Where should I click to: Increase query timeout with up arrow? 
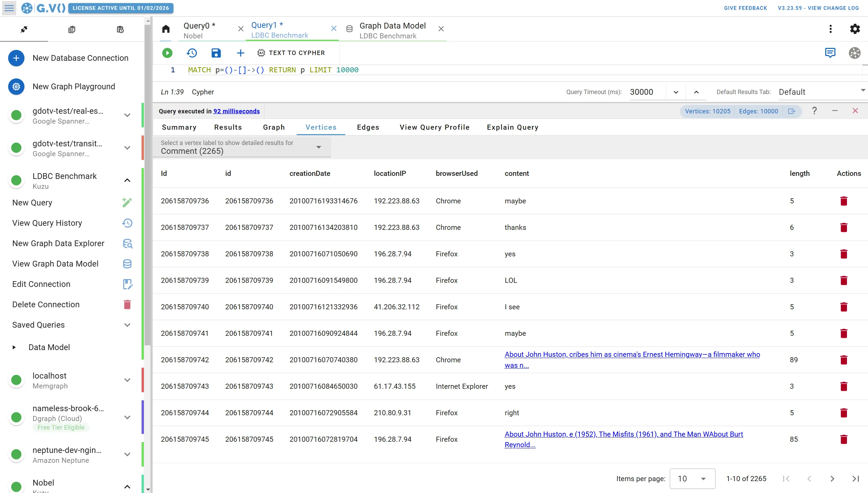point(696,92)
